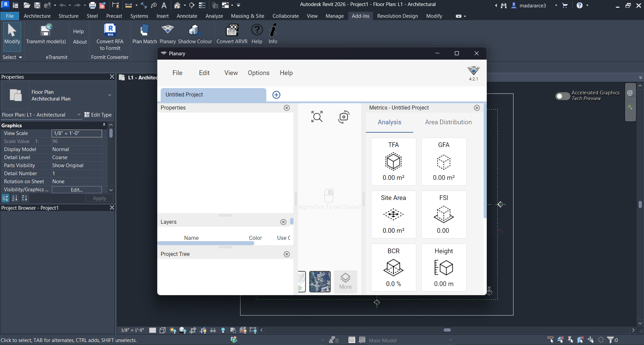Launch the Shadow Colour tool
Image resolution: width=644 pixels, height=345 pixels.
click(x=195, y=34)
